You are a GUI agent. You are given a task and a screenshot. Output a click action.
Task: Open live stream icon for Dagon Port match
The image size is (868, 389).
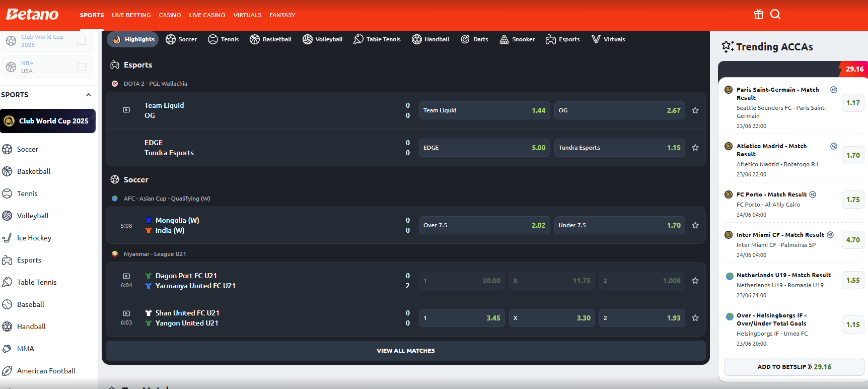point(126,276)
